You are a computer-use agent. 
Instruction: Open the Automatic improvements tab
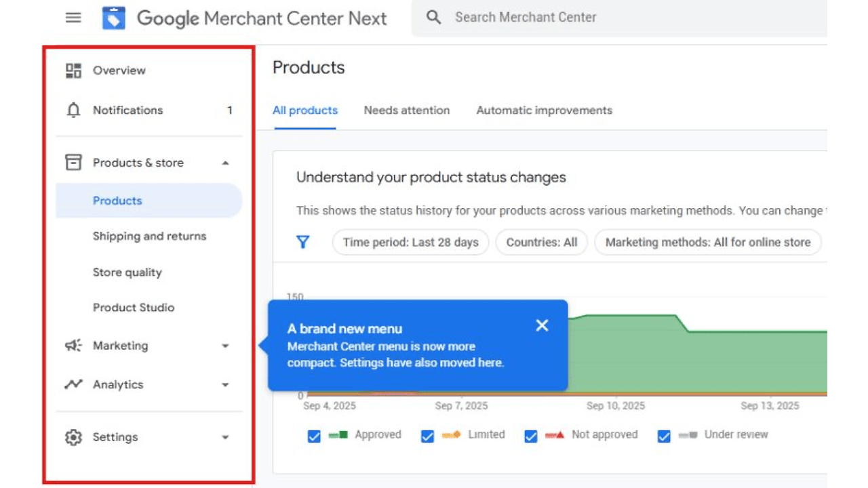click(x=544, y=110)
